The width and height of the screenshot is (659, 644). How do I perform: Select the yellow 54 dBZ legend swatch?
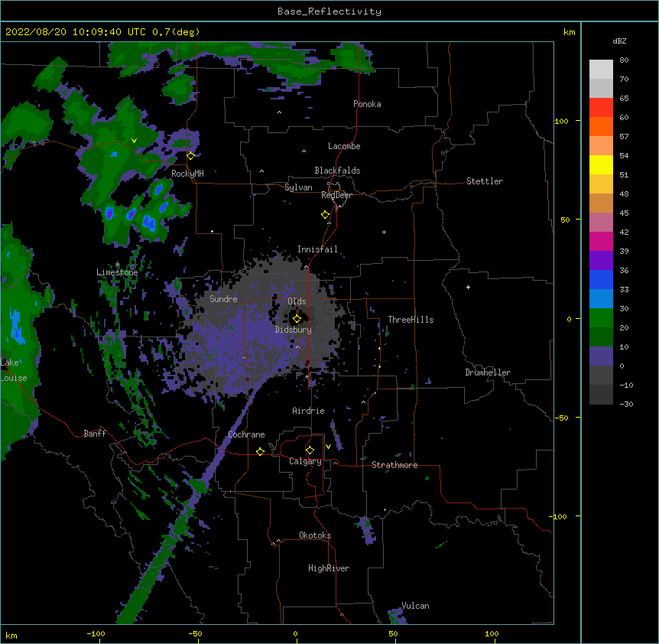(x=601, y=164)
